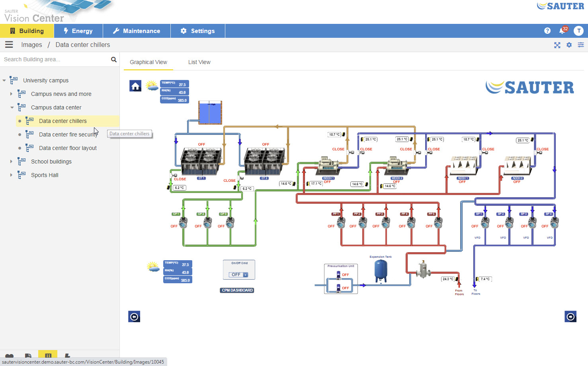Navigate forward with the right arrow on the schematic
The height and width of the screenshot is (366, 588).
click(570, 316)
